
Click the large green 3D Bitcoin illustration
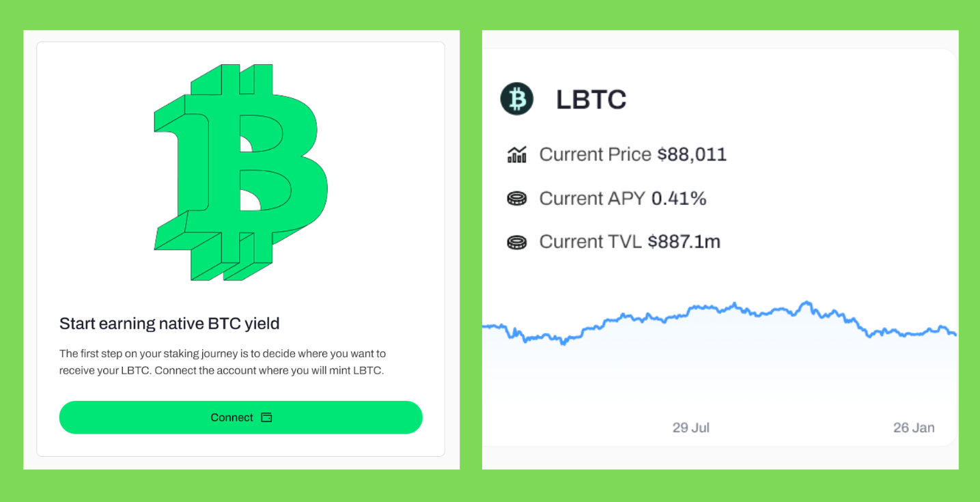241,173
